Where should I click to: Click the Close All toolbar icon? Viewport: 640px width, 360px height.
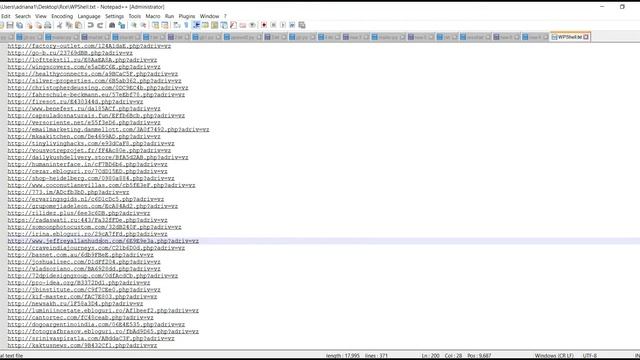tap(38, 25)
